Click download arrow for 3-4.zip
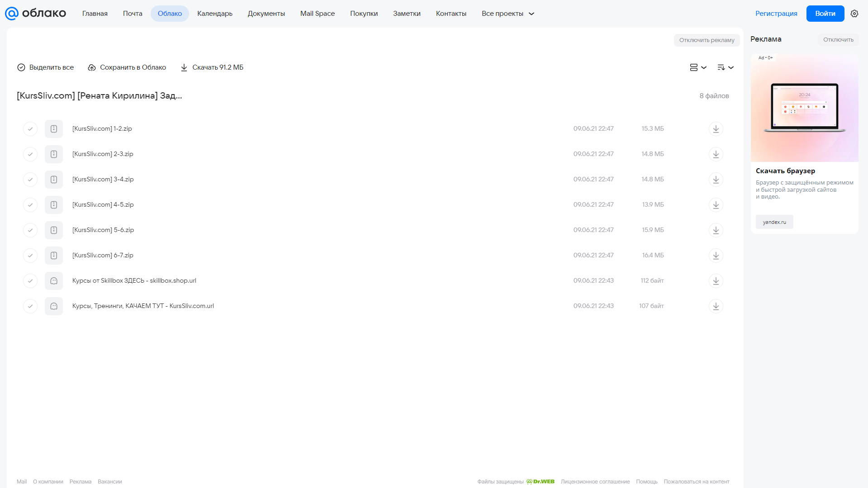The image size is (868, 488). click(716, 180)
